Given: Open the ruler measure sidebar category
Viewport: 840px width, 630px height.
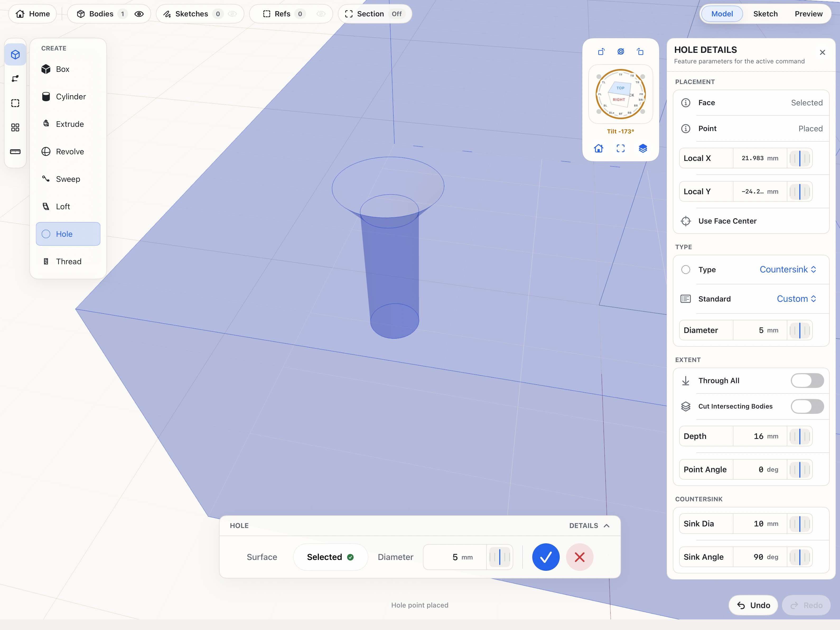Looking at the screenshot, I should (15, 152).
